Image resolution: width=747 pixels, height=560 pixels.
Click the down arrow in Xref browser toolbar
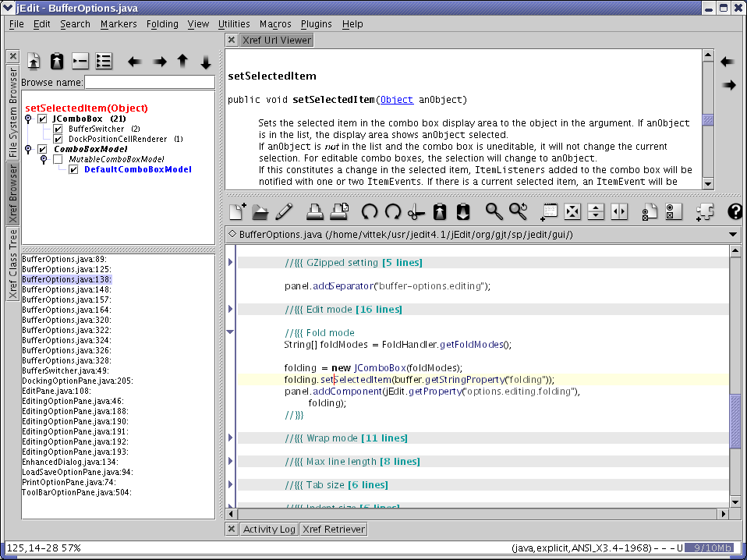pos(206,62)
